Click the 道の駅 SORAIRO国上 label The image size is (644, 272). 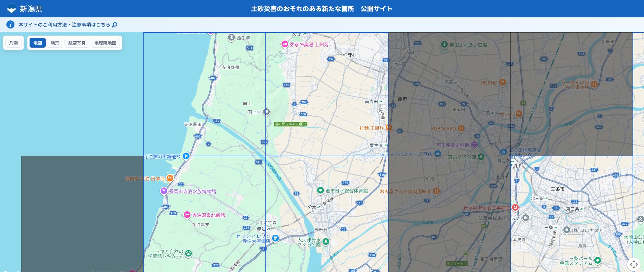291,124
